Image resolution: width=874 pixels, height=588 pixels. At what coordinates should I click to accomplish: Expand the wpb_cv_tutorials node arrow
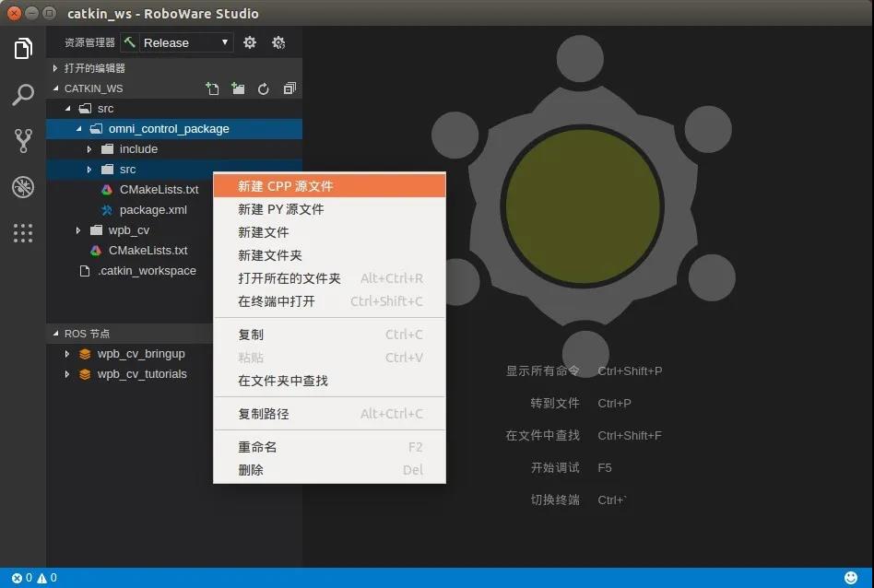pos(67,374)
